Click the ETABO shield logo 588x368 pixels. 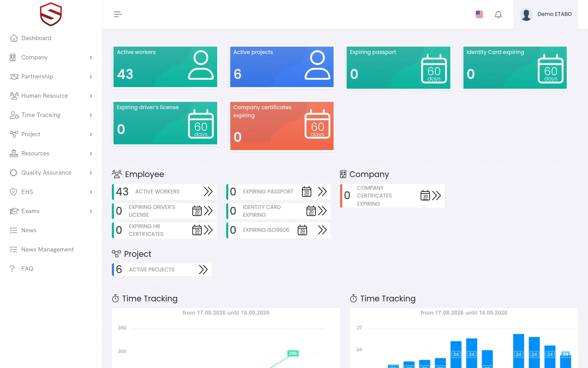point(51,14)
